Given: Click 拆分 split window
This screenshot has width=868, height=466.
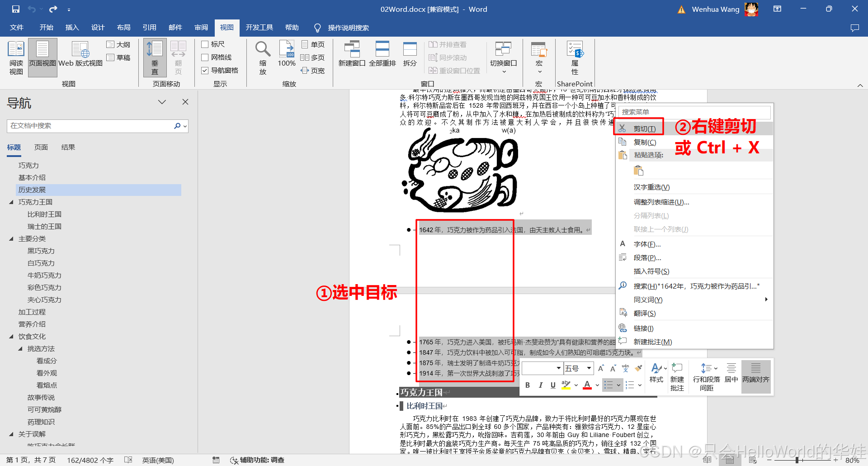Looking at the screenshot, I should click(x=410, y=54).
